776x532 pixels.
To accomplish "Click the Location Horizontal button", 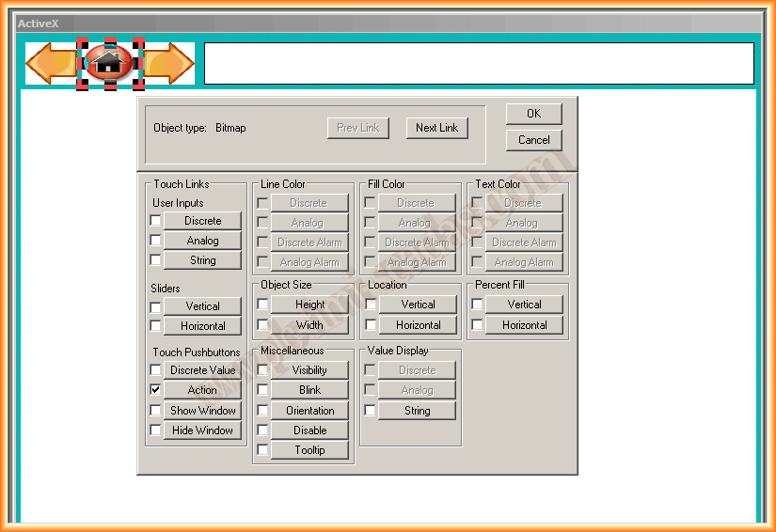I will point(418,325).
